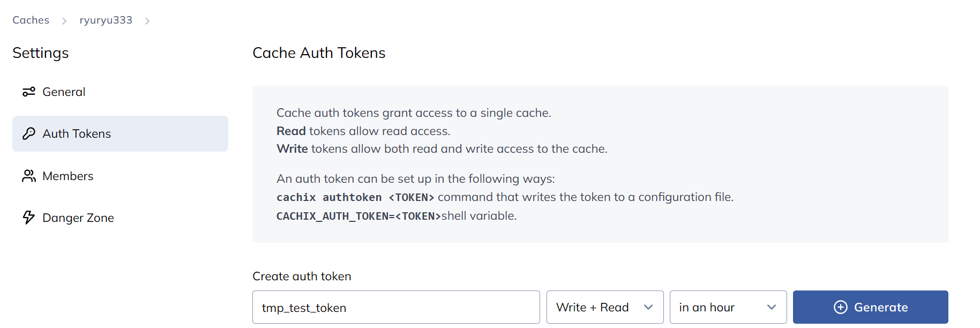The width and height of the screenshot is (980, 328).
Task: Open the Danger Zone section
Action: [x=78, y=218]
